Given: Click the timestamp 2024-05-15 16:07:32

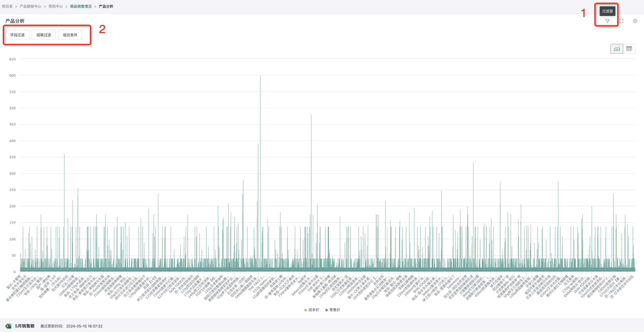Looking at the screenshot, I should click(84, 326).
